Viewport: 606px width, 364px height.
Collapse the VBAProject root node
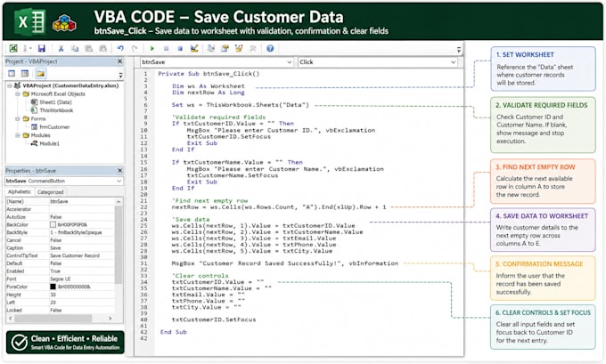click(10, 85)
